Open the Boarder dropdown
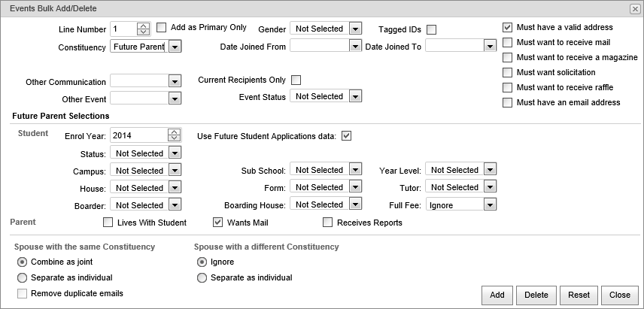This screenshot has height=309, width=644. click(x=175, y=205)
